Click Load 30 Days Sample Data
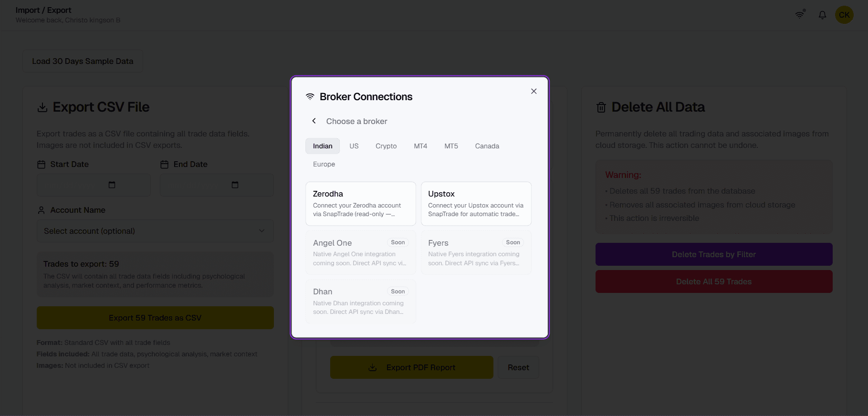Viewport: 868px width, 416px height. click(82, 61)
